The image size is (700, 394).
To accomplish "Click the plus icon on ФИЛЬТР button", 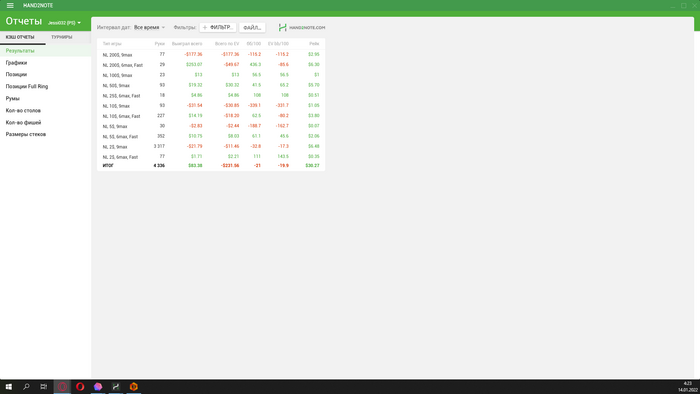I will point(205,27).
